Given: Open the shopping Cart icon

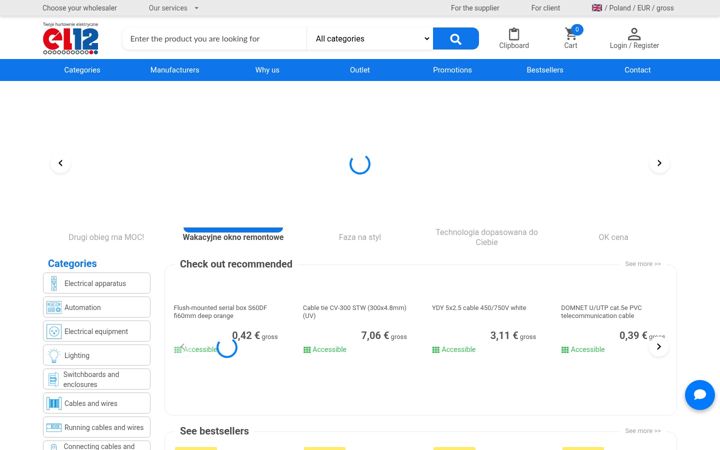Looking at the screenshot, I should click(x=571, y=34).
